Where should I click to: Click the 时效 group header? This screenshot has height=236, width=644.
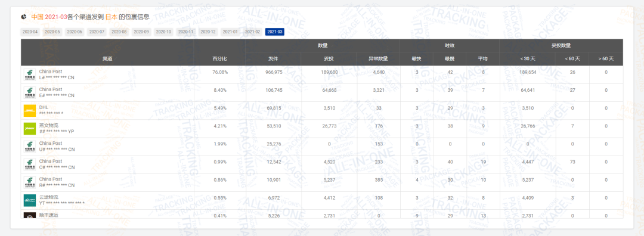[x=450, y=45]
